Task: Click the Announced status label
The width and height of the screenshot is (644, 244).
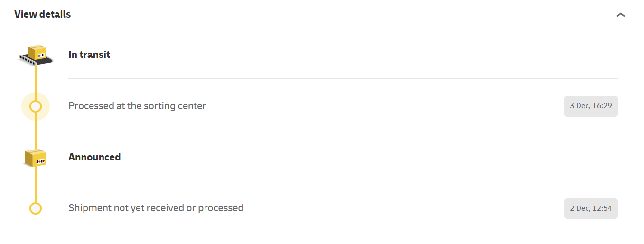Action: click(x=94, y=157)
